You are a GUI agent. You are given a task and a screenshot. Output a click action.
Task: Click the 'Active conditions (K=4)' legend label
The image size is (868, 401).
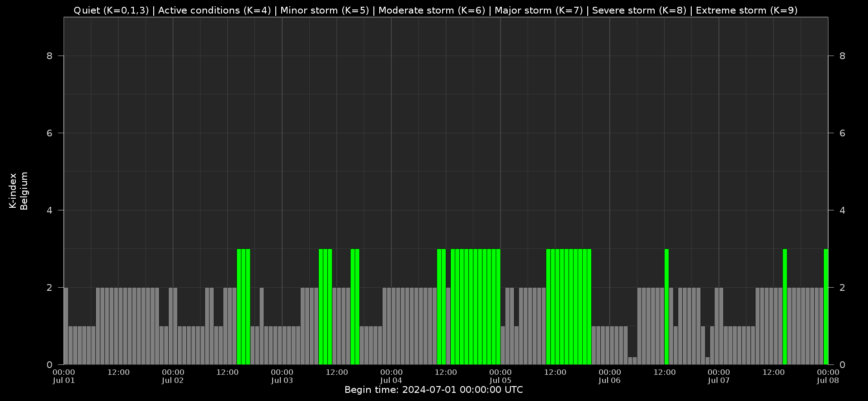pyautogui.click(x=214, y=10)
